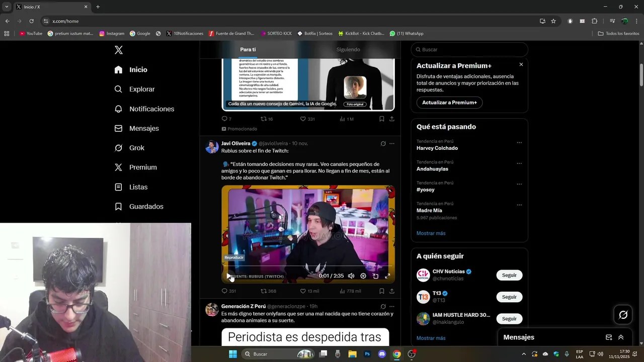Close the Premium+ upgrade card
This screenshot has width=644, height=362.
tap(521, 64)
